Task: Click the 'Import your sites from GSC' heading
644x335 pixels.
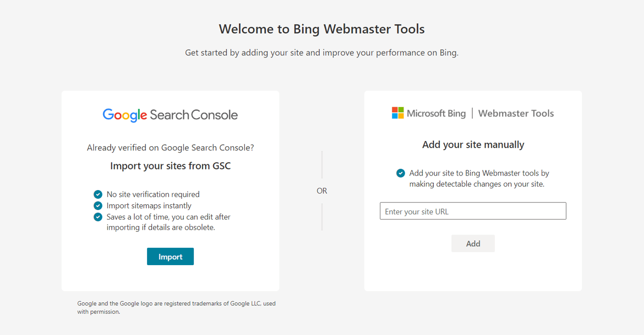Action: [170, 166]
